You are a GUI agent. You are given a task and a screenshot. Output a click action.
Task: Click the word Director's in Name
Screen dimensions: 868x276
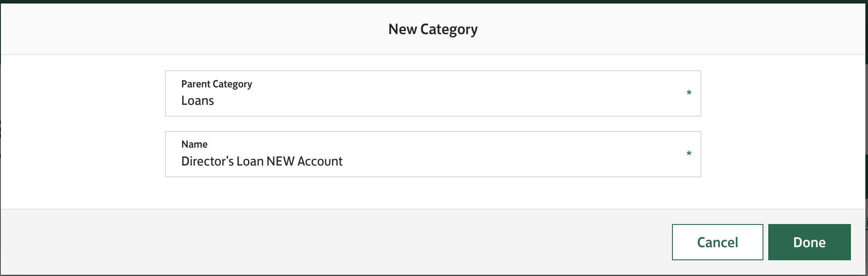point(207,162)
